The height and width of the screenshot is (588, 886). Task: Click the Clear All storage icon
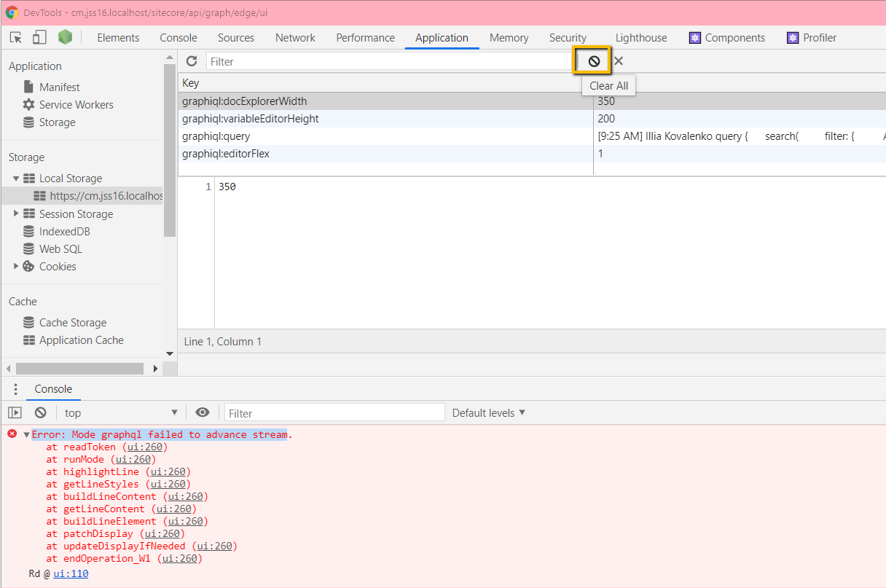pos(594,61)
